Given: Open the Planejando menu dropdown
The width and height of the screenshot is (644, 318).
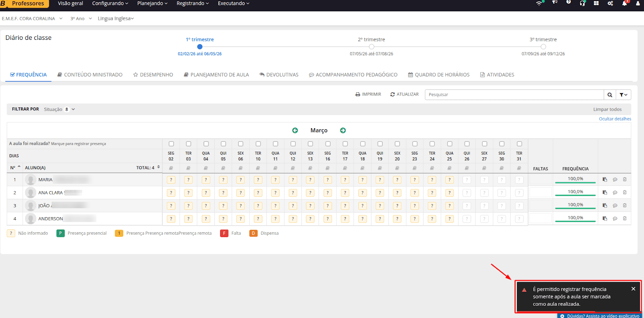Looking at the screenshot, I should tap(152, 4).
